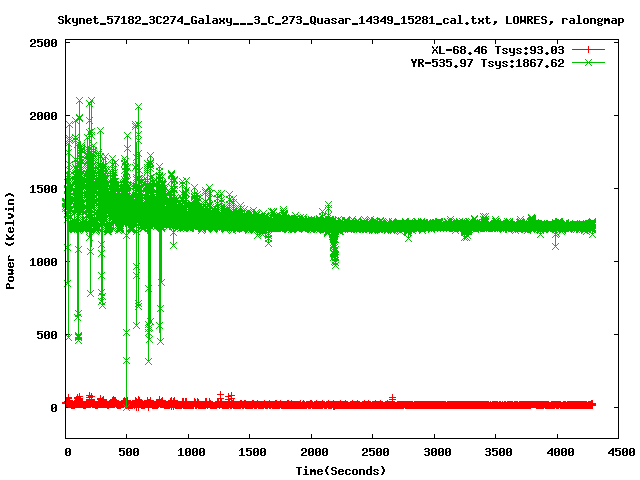Image resolution: width=640 pixels, height=480 pixels.
Task: Click the 500 x-axis tick label
Action: pyautogui.click(x=129, y=452)
